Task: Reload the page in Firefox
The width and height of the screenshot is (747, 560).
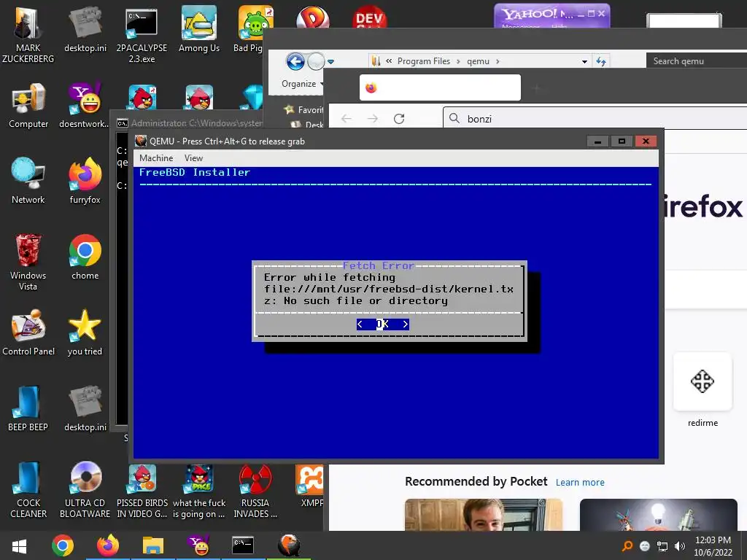Action: [x=399, y=119]
